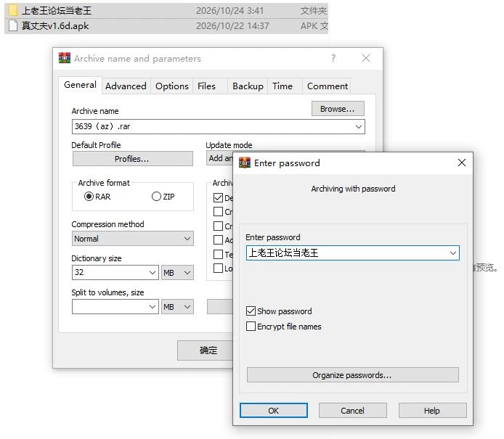Switch to the Options tab
This screenshot has height=439, width=504.
pos(172,86)
